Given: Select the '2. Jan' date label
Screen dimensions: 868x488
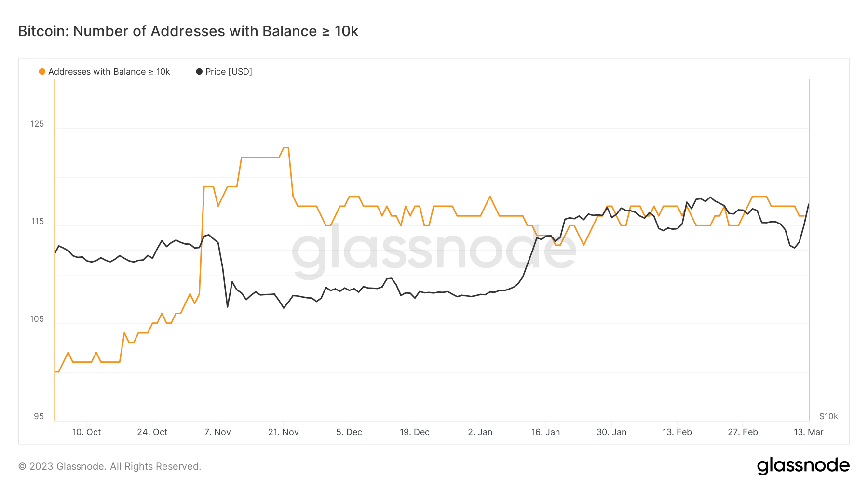Looking at the screenshot, I should 480,432.
